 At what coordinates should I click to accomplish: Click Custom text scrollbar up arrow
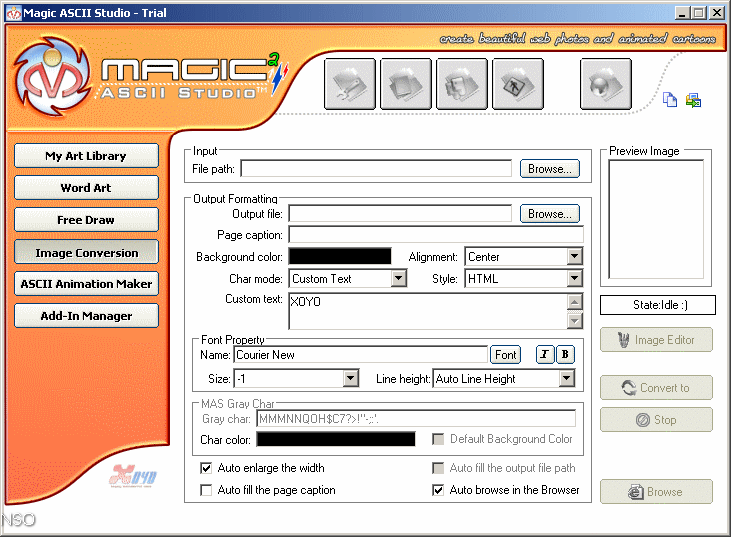coord(574,302)
